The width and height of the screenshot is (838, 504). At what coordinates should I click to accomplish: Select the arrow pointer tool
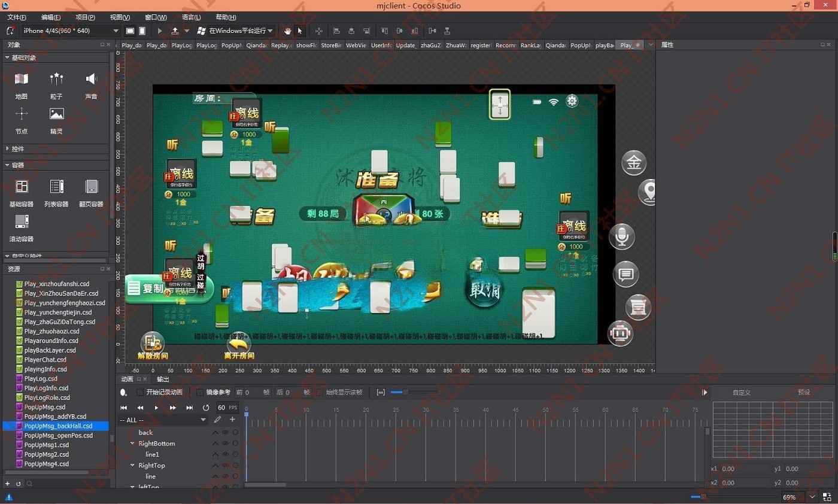click(300, 31)
